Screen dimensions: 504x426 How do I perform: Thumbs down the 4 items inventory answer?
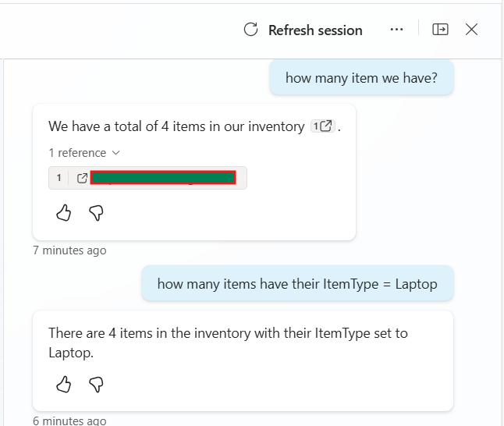[96, 213]
